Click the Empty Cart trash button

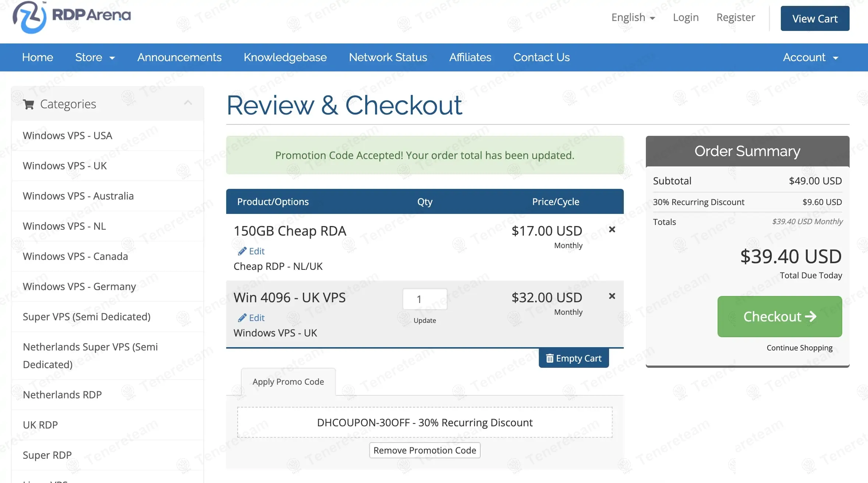574,358
